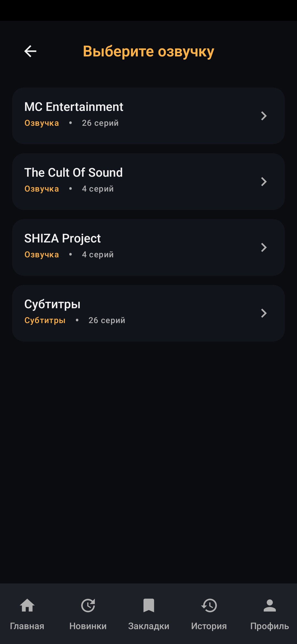Screen dimensions: 297x644
Task: Open Главная via the home icon
Action: [x=27, y=605]
